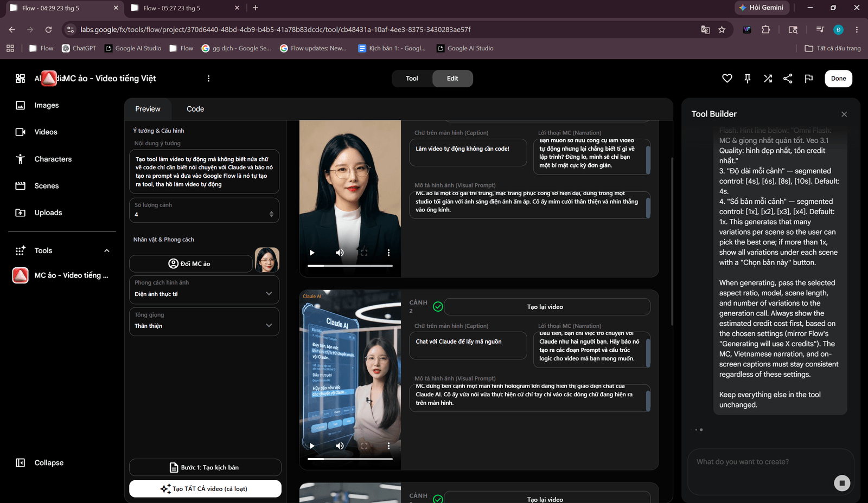The height and width of the screenshot is (503, 868).
Task: Open the Code tab
Action: click(195, 109)
